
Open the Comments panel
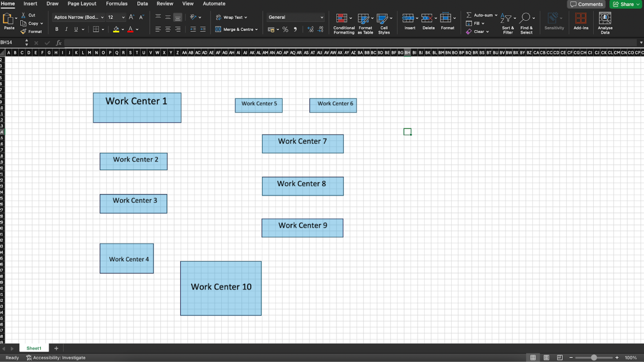pos(586,4)
